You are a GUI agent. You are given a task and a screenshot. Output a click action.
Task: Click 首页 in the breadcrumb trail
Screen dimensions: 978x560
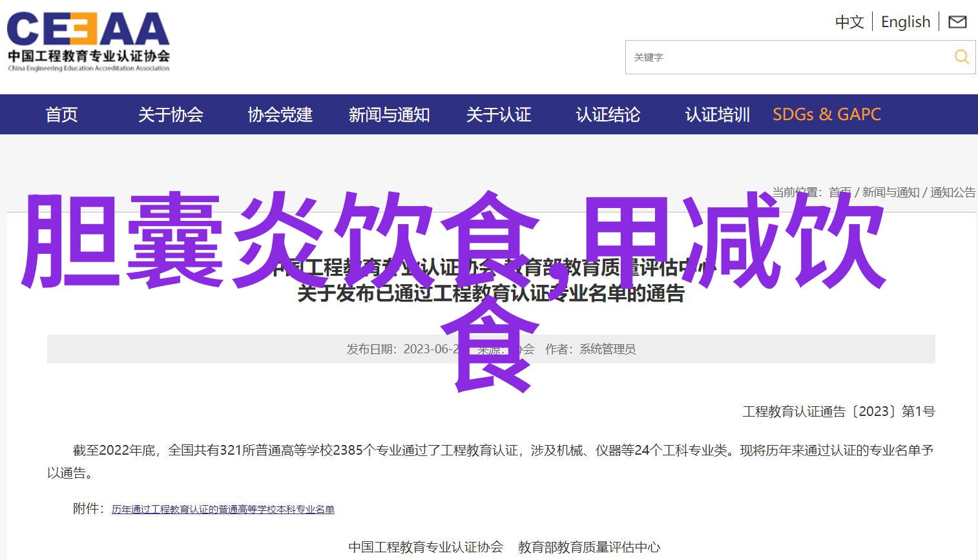click(840, 192)
